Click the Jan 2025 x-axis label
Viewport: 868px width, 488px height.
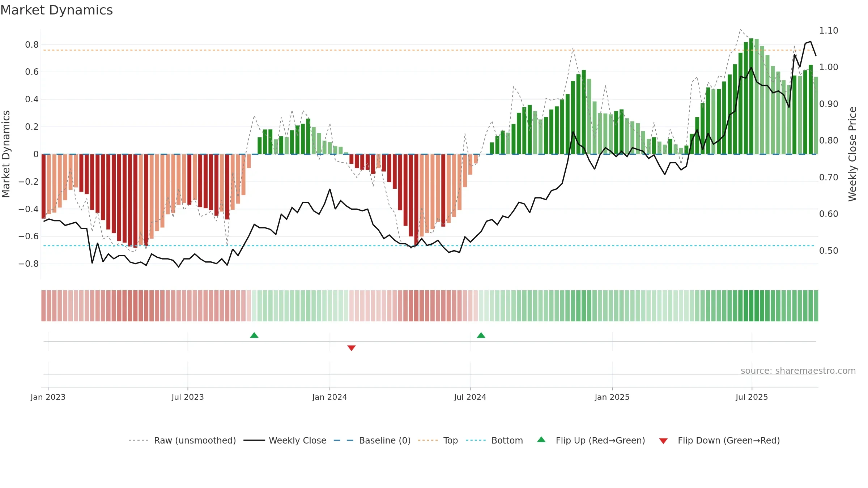pos(612,397)
